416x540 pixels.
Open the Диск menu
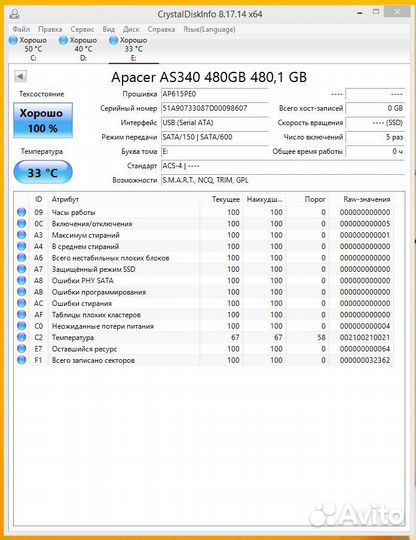click(131, 29)
